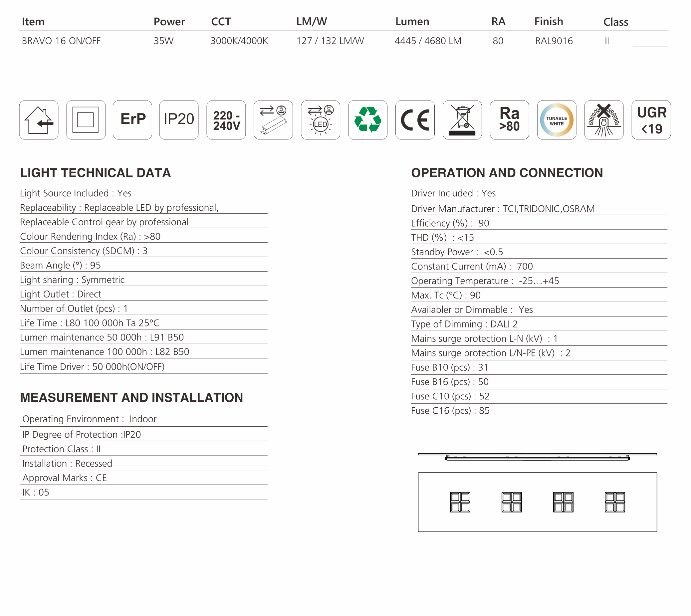Click the RAL9016 finish value

coord(554,41)
